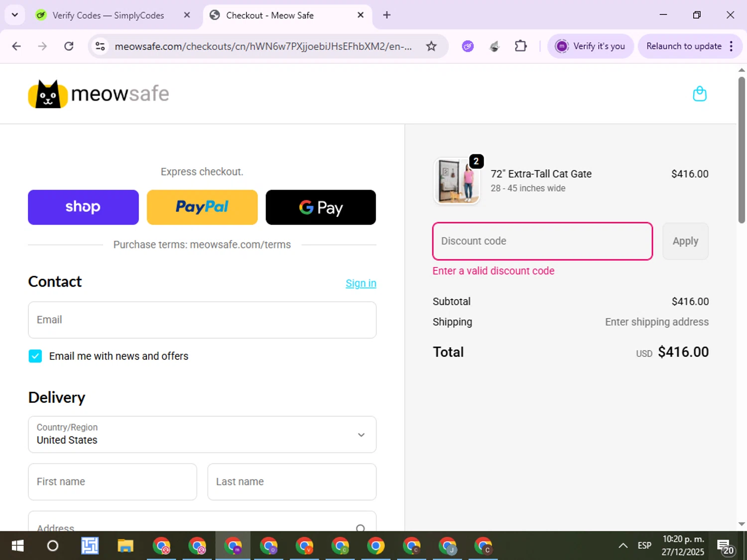This screenshot has height=560, width=747.
Task: Go forward in browser history
Action: point(43,46)
